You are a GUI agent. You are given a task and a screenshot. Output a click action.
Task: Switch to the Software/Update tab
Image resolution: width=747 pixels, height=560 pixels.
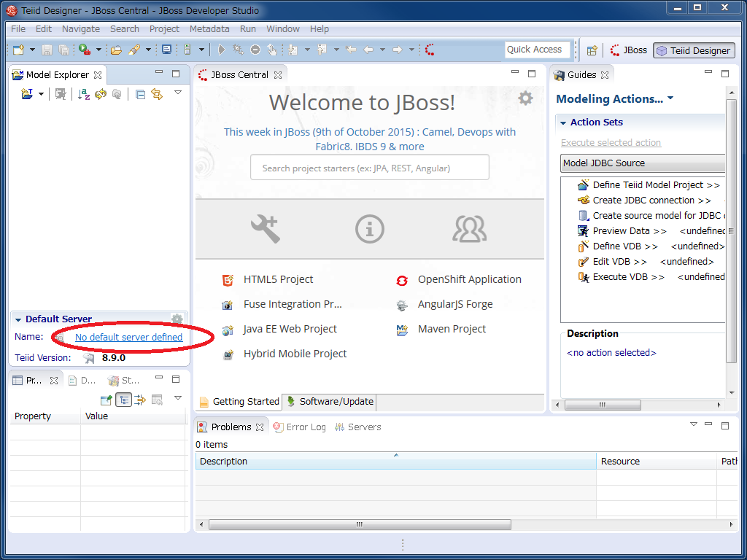coord(330,402)
